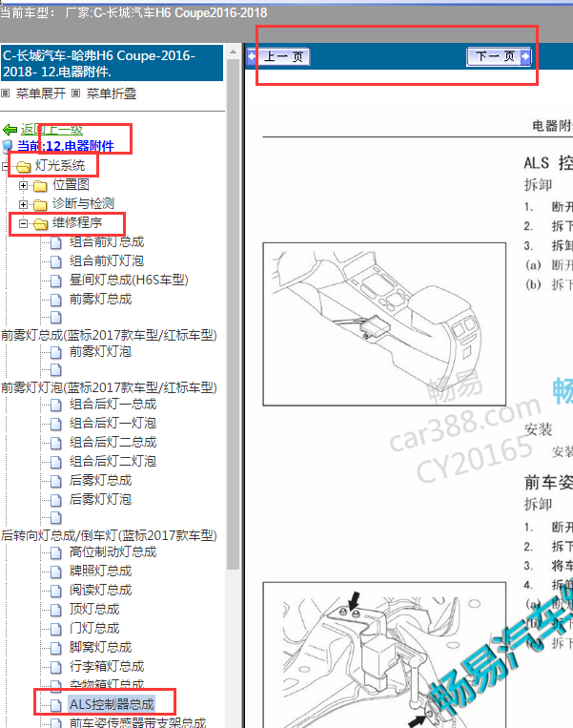Click the ALS controller console diagram image
Image resolution: width=573 pixels, height=728 pixels.
click(x=384, y=324)
